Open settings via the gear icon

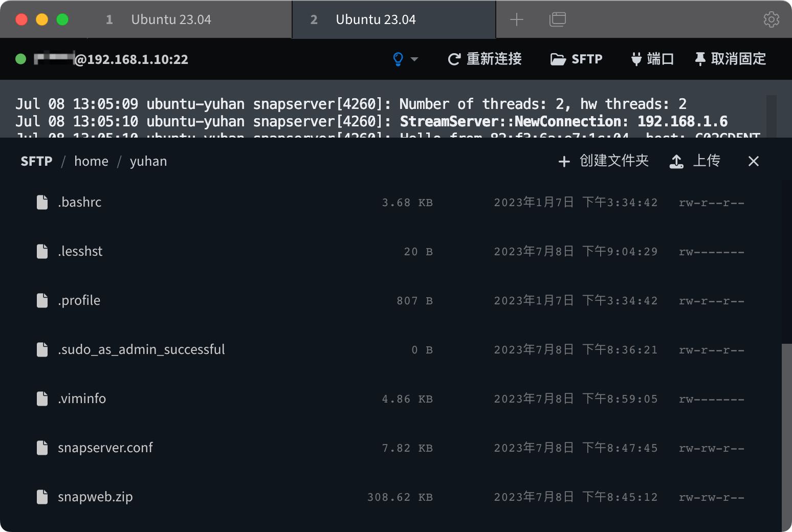click(771, 19)
